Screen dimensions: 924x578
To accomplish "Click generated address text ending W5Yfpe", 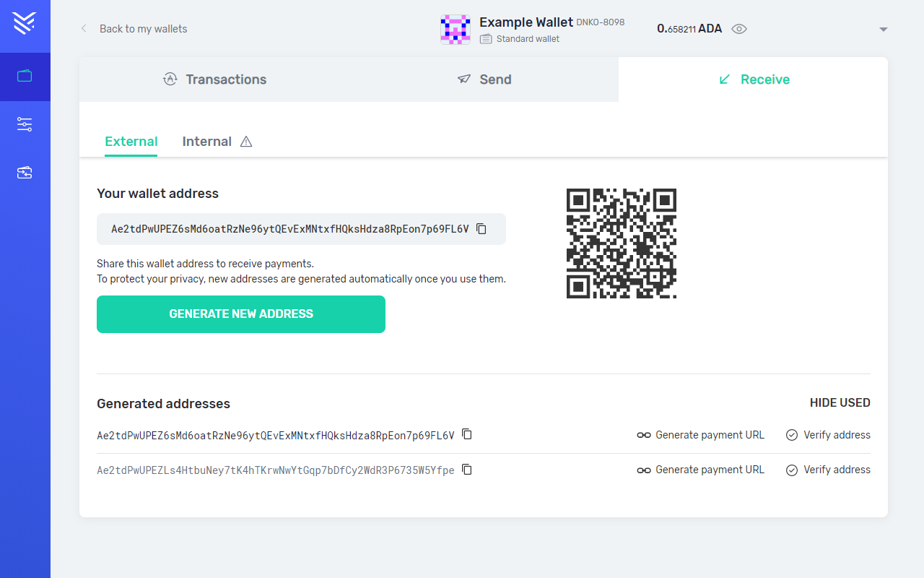I will (276, 470).
